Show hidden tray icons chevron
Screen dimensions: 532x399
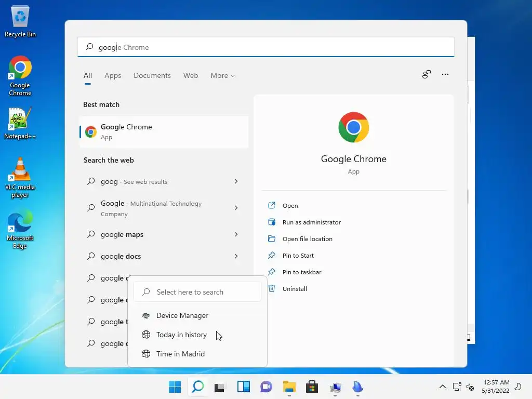pyautogui.click(x=443, y=387)
